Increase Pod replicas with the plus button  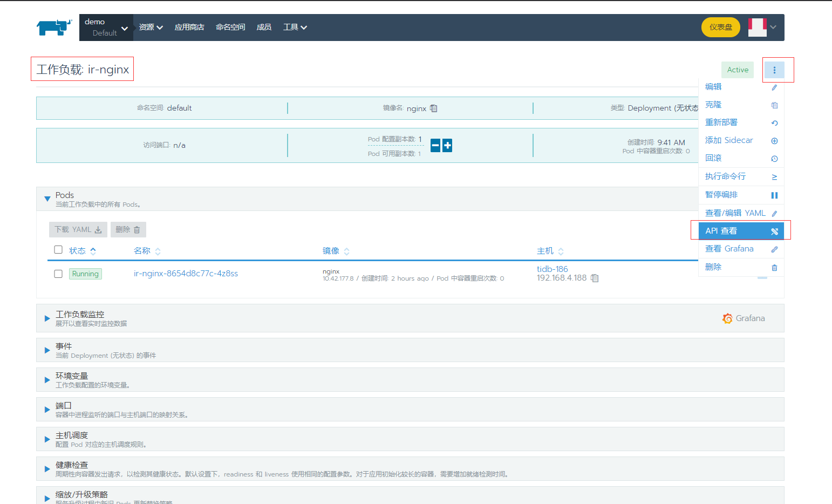pyautogui.click(x=447, y=145)
